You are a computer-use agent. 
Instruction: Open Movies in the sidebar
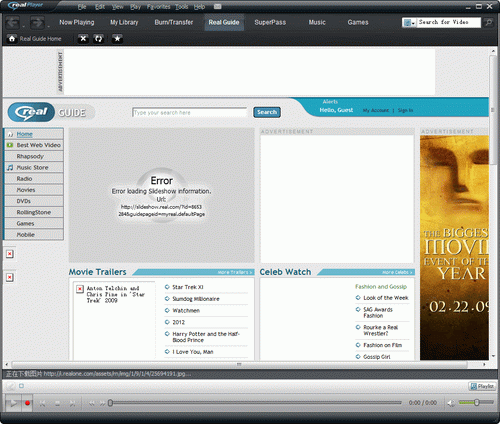(x=34, y=190)
